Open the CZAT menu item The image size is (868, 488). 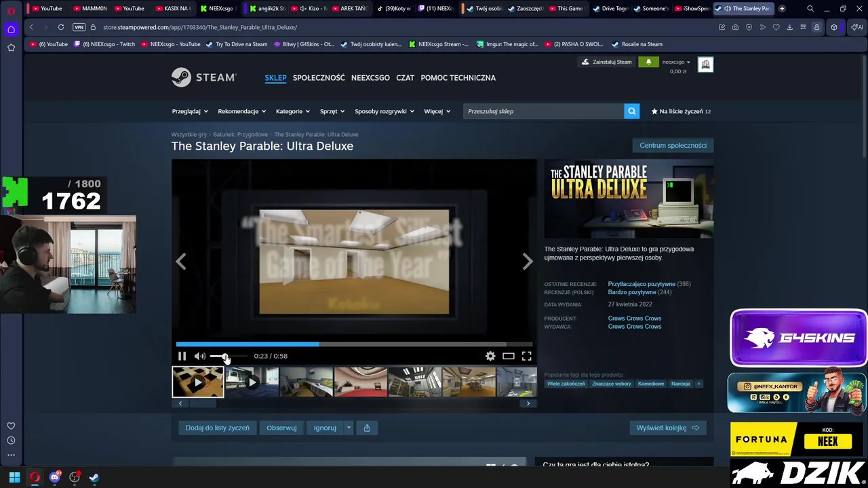click(405, 77)
